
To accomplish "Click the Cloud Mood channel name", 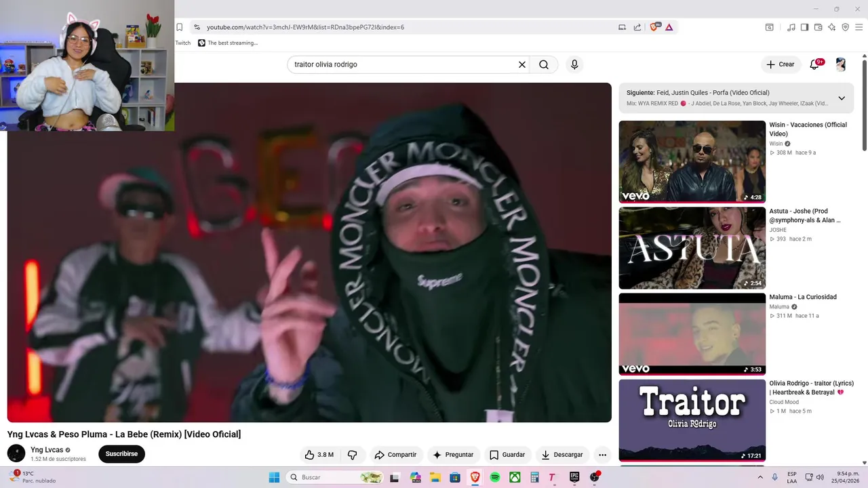I will click(x=784, y=403).
